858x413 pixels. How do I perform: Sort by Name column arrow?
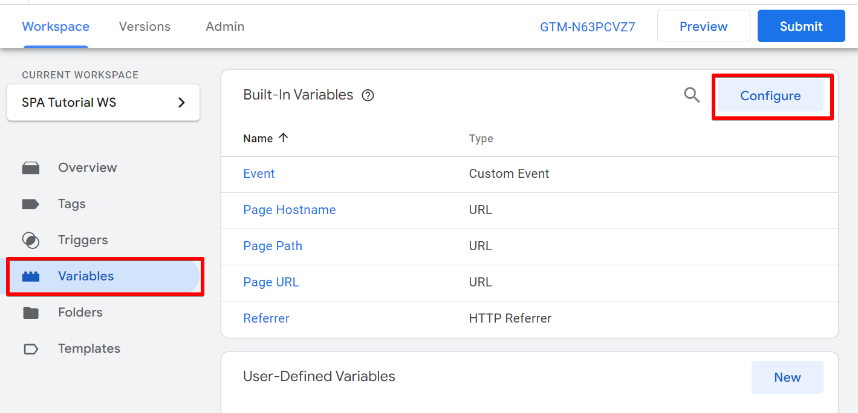283,138
